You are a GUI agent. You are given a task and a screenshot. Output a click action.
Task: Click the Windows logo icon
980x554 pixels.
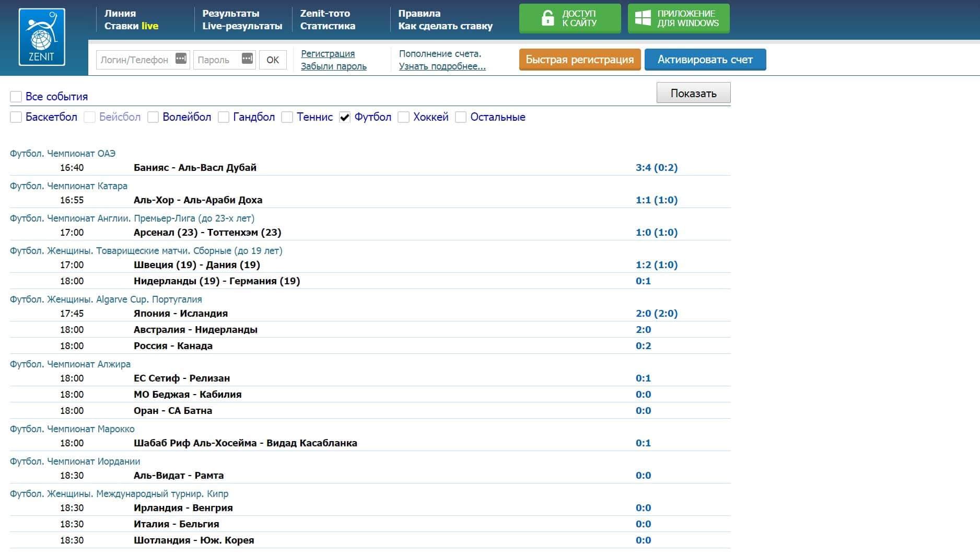pyautogui.click(x=643, y=18)
